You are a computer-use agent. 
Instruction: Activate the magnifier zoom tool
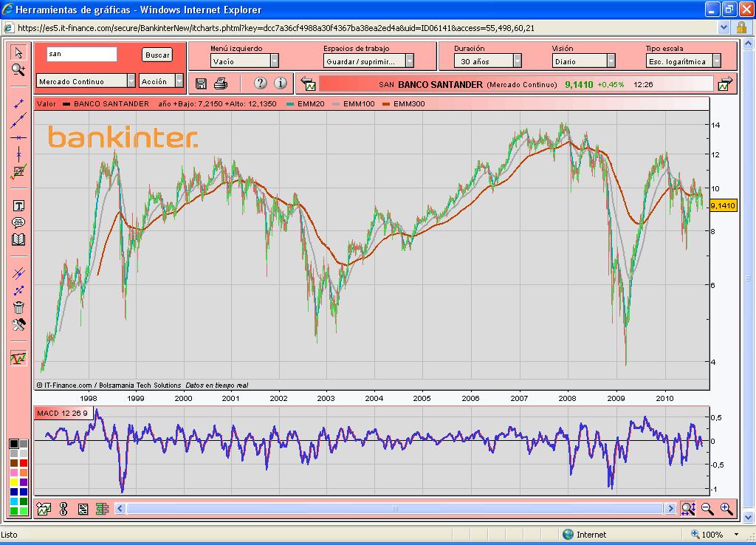click(18, 69)
